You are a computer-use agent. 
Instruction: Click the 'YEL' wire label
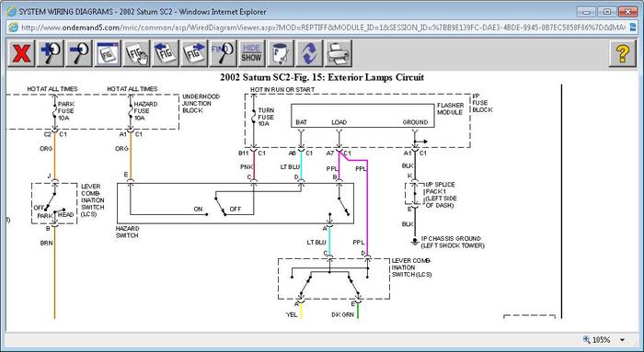(x=292, y=314)
